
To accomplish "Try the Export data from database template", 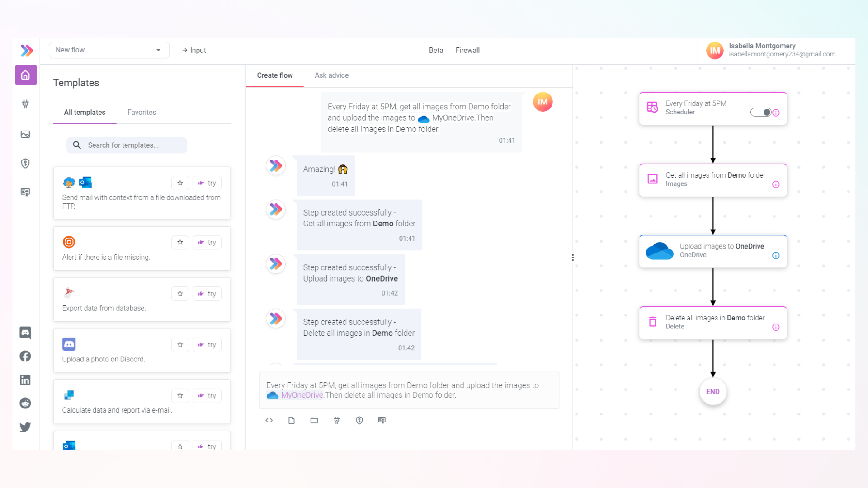I will click(207, 294).
